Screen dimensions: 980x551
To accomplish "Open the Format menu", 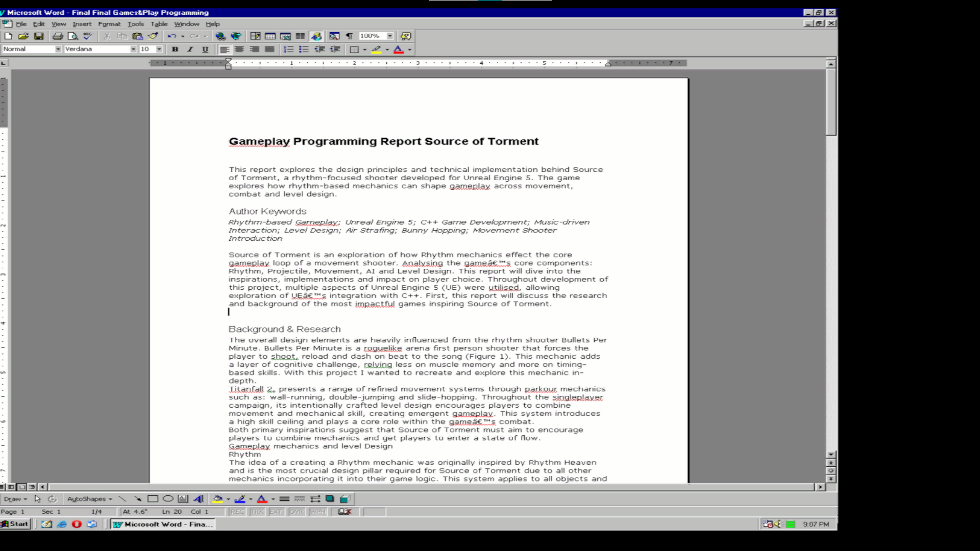I will pyautogui.click(x=109, y=24).
